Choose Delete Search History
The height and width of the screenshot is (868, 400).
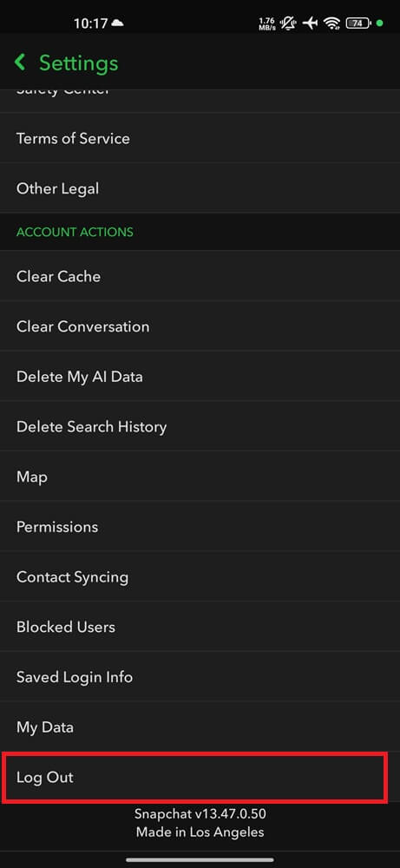(x=200, y=426)
